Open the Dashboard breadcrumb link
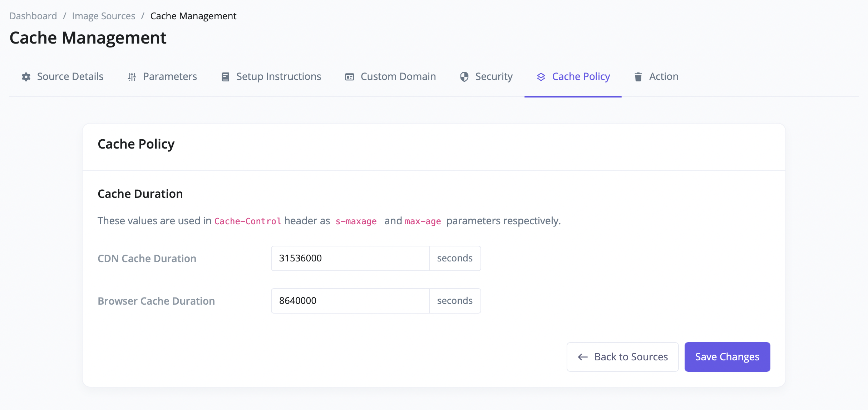 coord(33,16)
